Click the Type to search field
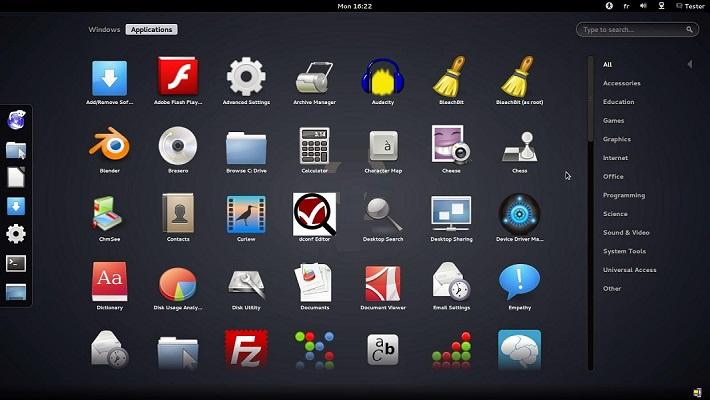Screen dimensions: 710x400 coord(637,29)
